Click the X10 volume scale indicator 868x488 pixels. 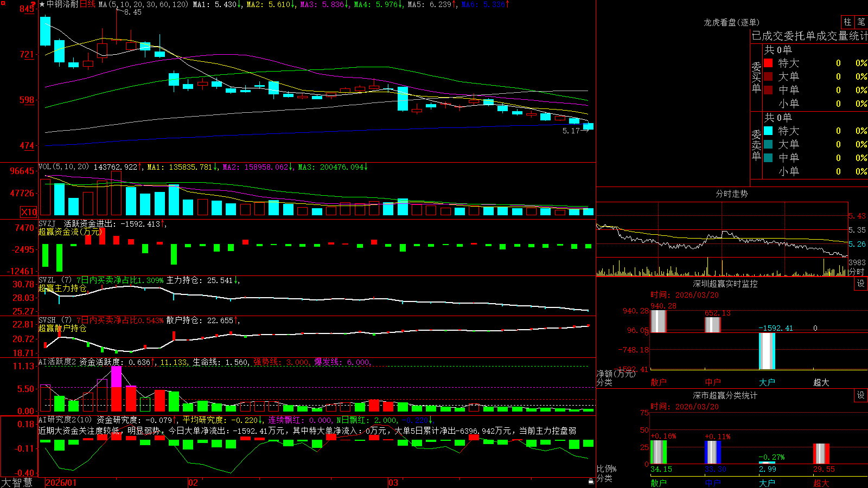[x=29, y=212]
